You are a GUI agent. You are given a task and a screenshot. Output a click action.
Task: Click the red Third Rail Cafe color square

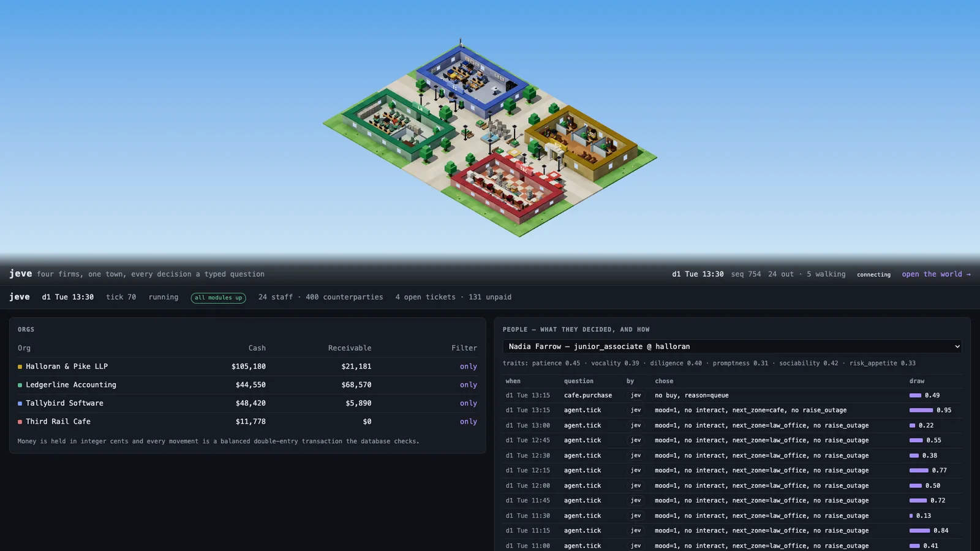click(x=20, y=422)
